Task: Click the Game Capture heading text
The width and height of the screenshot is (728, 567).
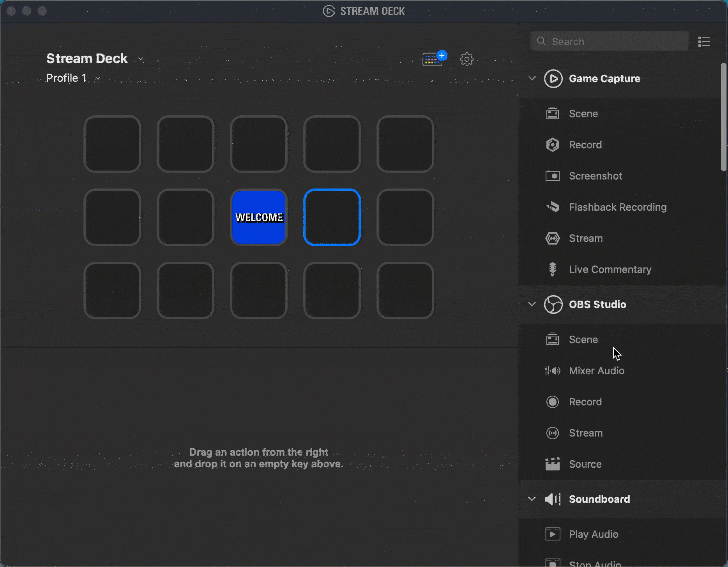Action: pyautogui.click(x=604, y=79)
